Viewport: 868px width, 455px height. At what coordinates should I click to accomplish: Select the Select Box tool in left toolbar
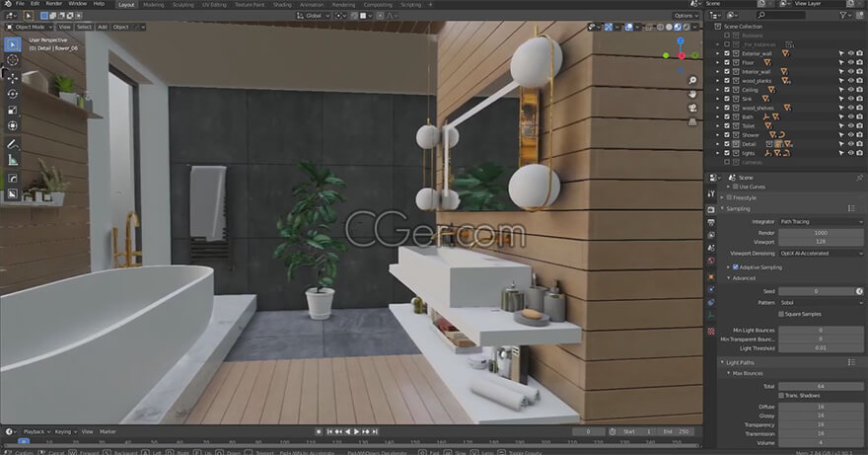tap(12, 44)
